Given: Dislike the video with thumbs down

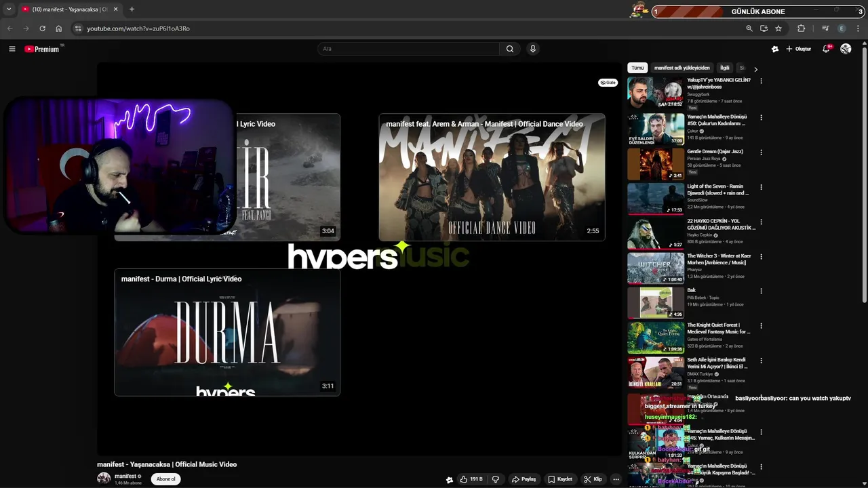Looking at the screenshot, I should (496, 479).
